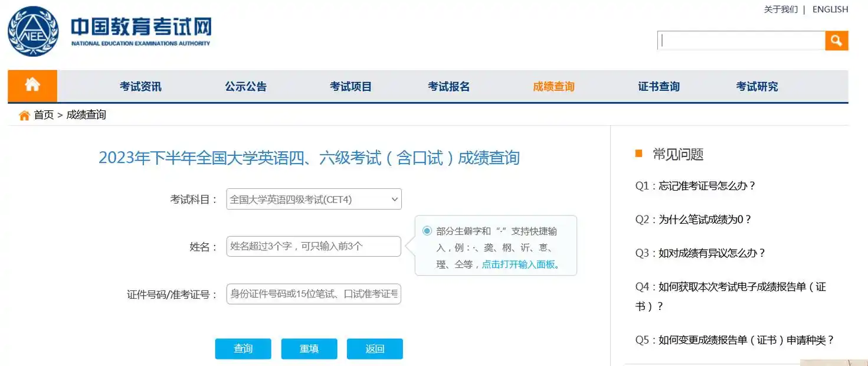
Task: Open the 证书查询 navigation menu
Action: pos(659,86)
